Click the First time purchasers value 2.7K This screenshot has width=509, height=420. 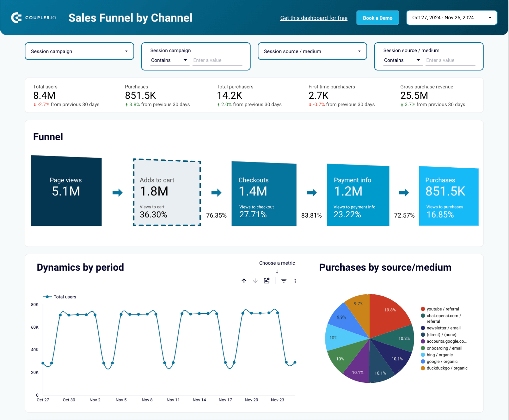click(x=318, y=95)
